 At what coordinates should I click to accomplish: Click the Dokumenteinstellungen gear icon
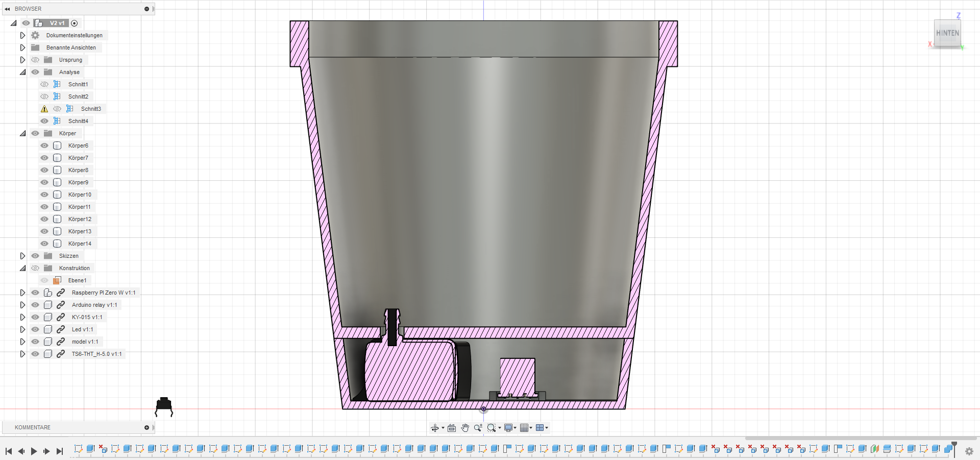(35, 35)
